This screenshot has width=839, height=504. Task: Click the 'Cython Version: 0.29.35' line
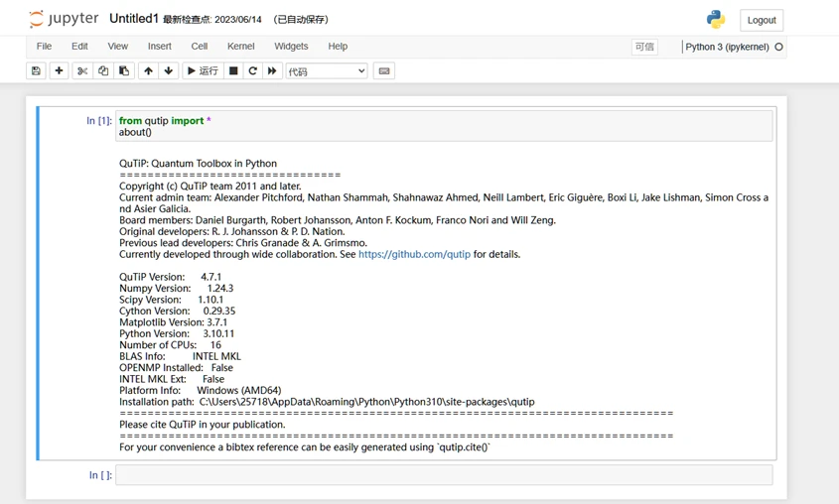177,312
